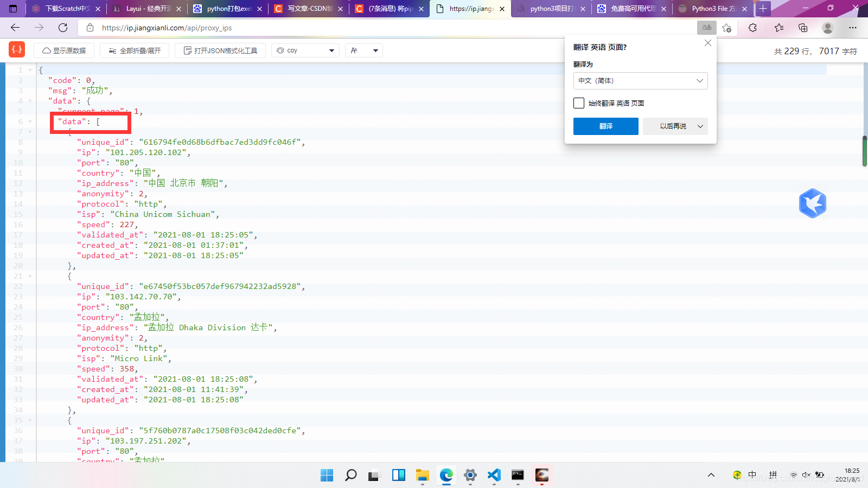Switch to the 下载Scratch tab

click(x=66, y=9)
